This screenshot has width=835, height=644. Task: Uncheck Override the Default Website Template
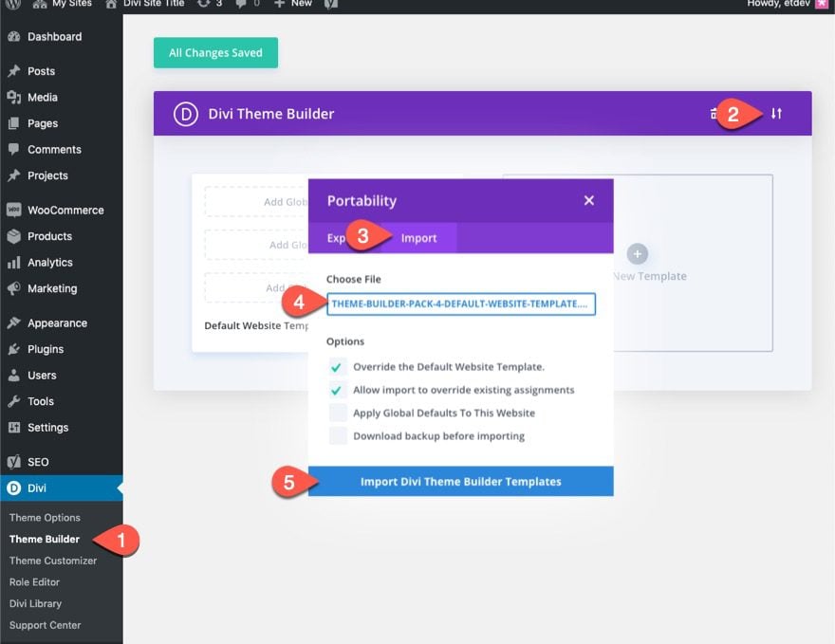(338, 366)
